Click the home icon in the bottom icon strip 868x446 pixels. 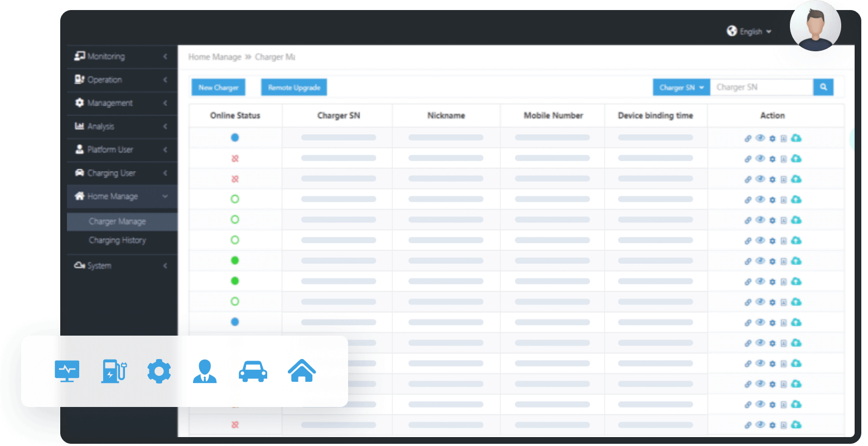302,370
